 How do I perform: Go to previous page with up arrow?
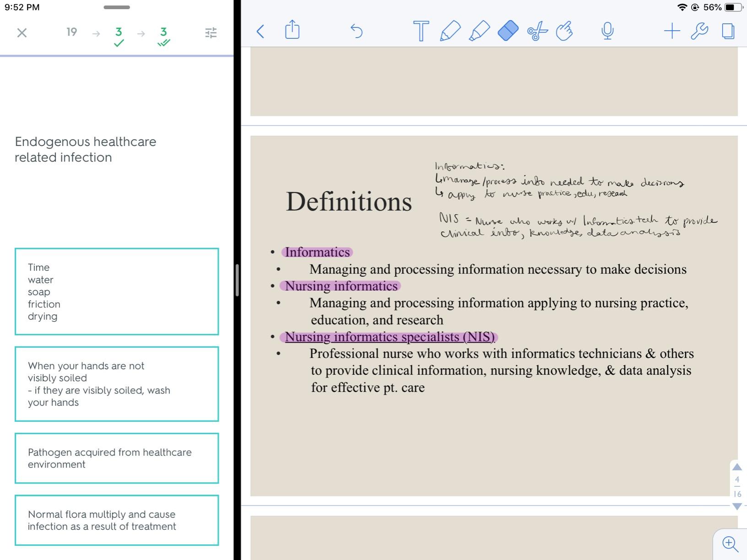(737, 467)
